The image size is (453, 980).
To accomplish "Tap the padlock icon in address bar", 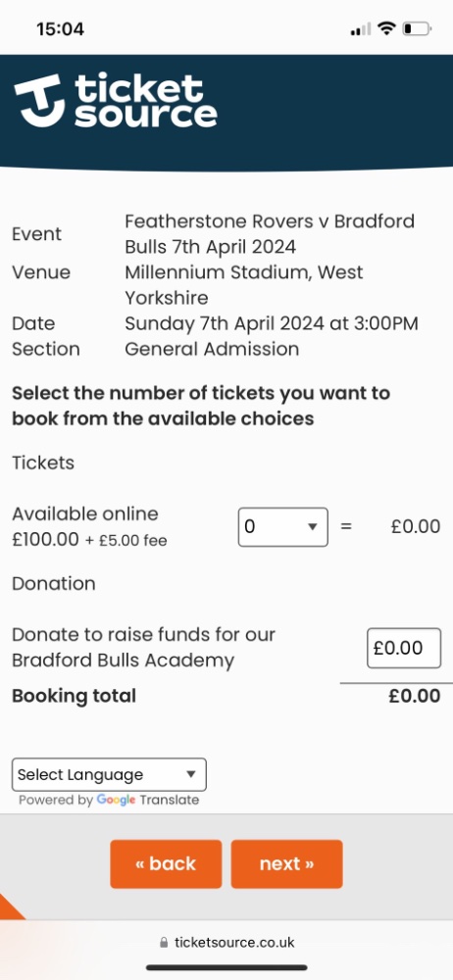I will pyautogui.click(x=164, y=943).
